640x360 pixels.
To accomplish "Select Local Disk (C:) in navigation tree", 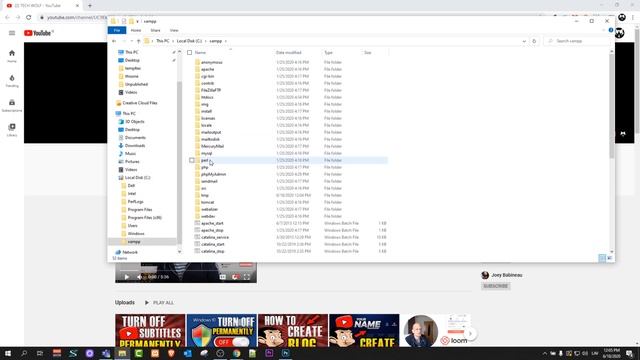I will [x=137, y=178].
